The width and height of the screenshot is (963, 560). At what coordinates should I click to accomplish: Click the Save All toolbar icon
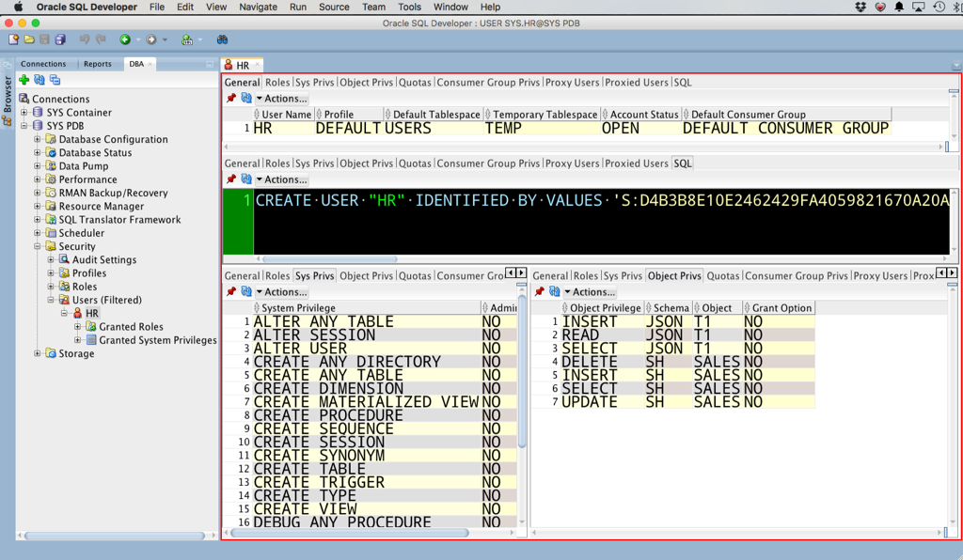click(x=59, y=39)
